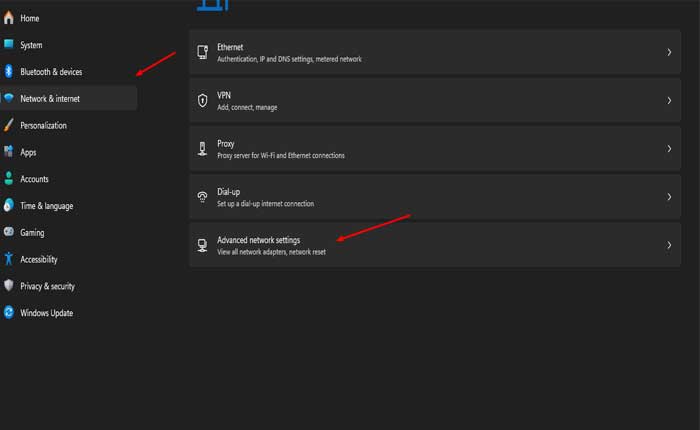Expand the VPN row chevron
This screenshot has width=700, height=430.
coord(669,100)
